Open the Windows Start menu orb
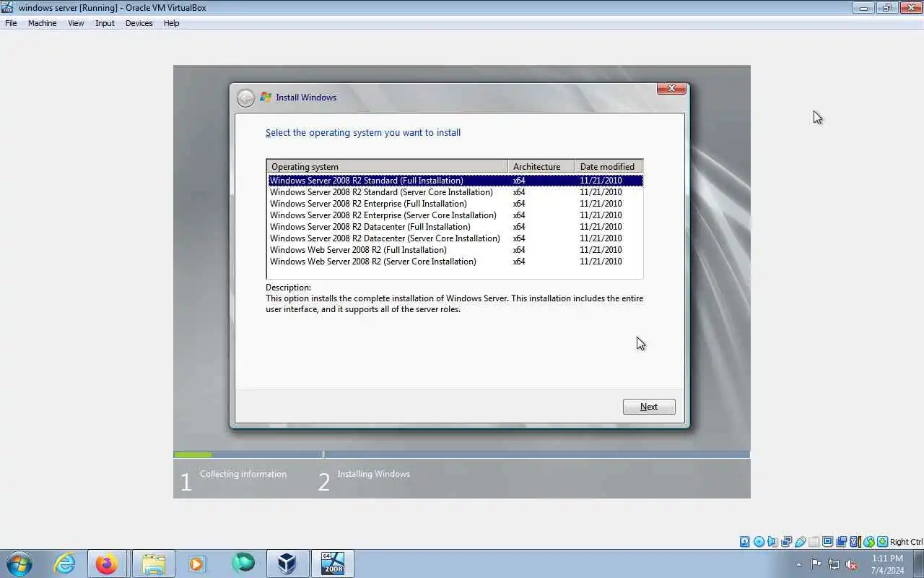 [x=19, y=563]
